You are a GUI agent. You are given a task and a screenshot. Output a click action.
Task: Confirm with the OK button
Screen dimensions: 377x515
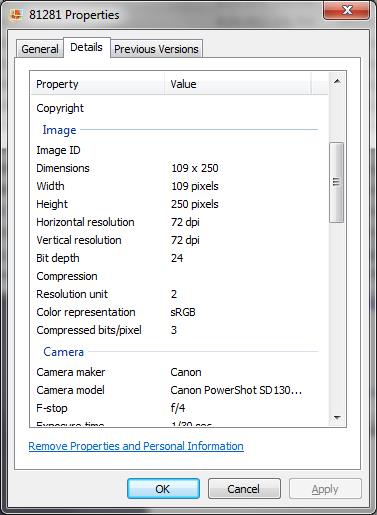click(163, 489)
